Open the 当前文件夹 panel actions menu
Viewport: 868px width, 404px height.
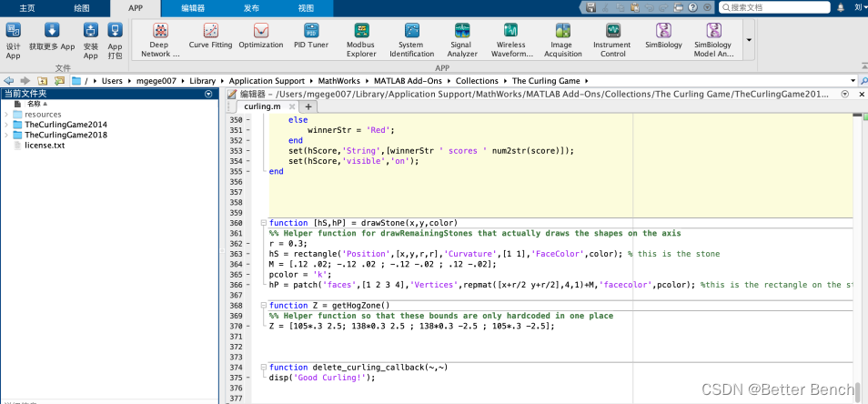208,94
